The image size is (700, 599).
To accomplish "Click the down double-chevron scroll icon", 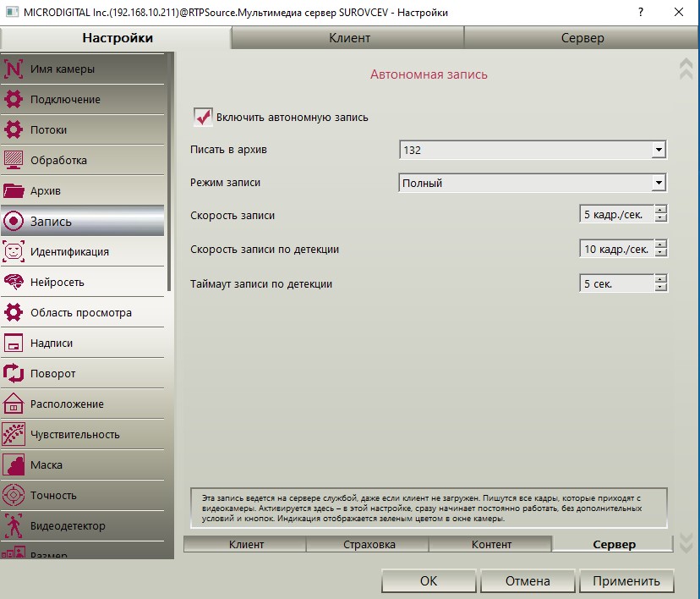I will click(x=686, y=542).
